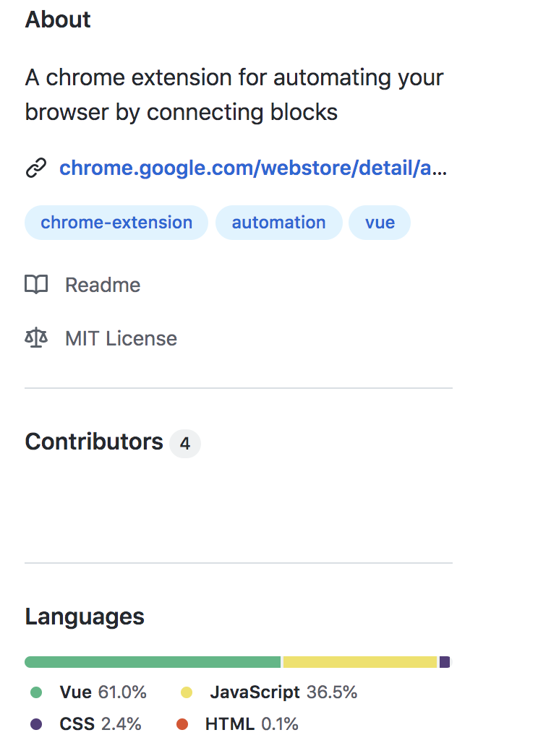Click the book icon next to Readme
This screenshot has height=756, width=538.
(x=36, y=285)
